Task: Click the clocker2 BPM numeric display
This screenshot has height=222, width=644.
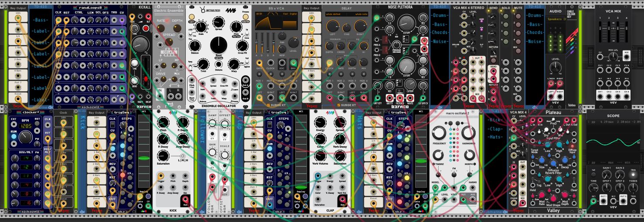Action: click(x=26, y=125)
